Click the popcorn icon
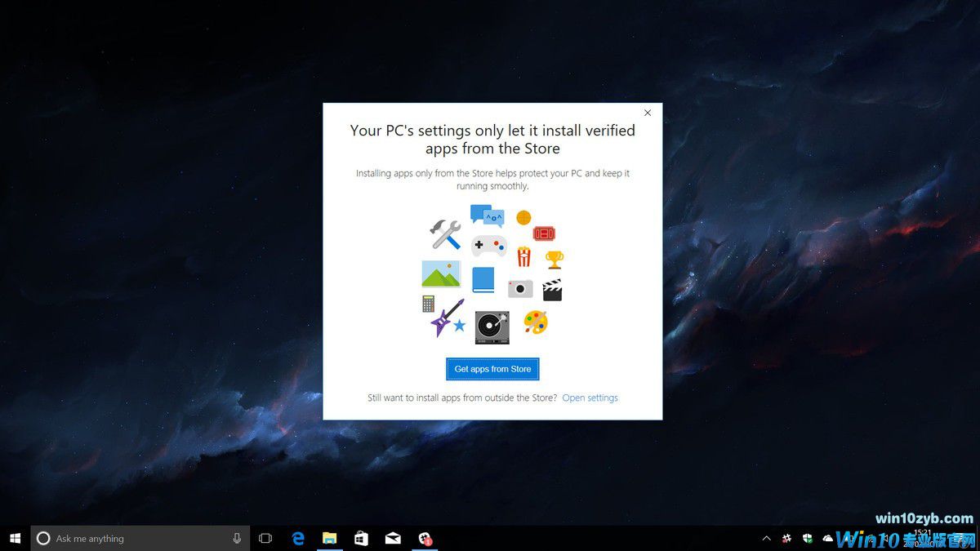The image size is (980, 551). pyautogui.click(x=523, y=256)
